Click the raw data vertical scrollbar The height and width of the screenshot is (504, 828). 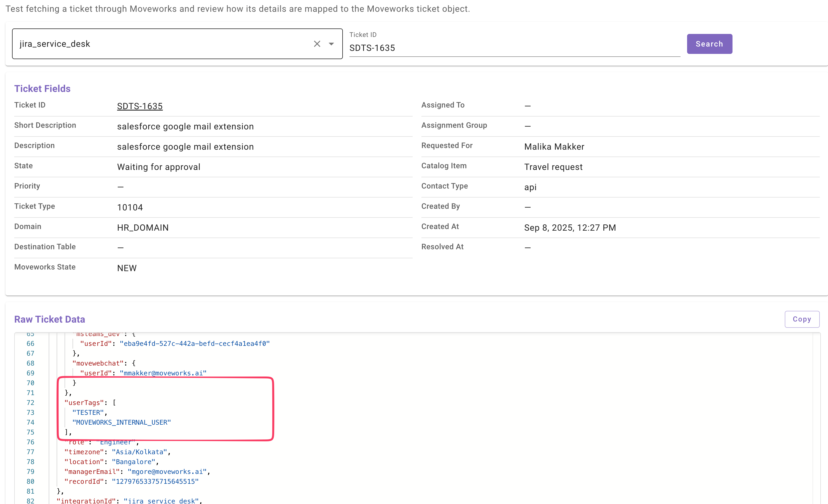click(x=816, y=417)
